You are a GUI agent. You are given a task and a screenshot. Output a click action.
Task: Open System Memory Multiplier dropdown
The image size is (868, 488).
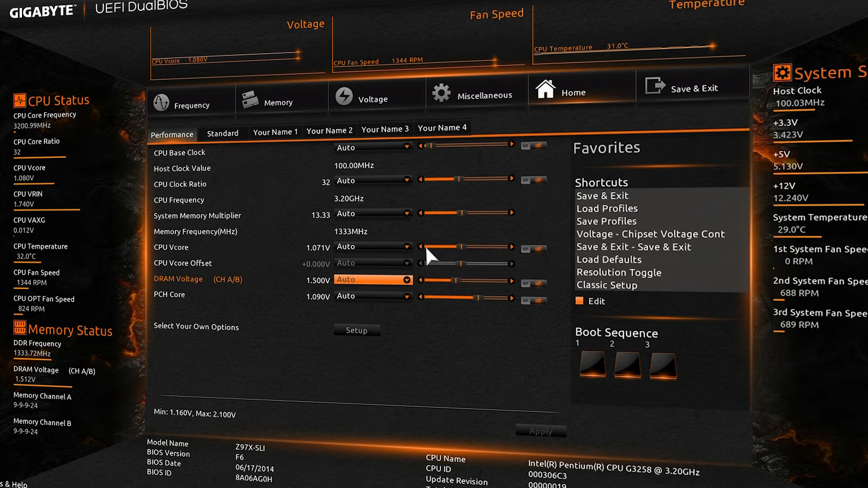coord(373,213)
